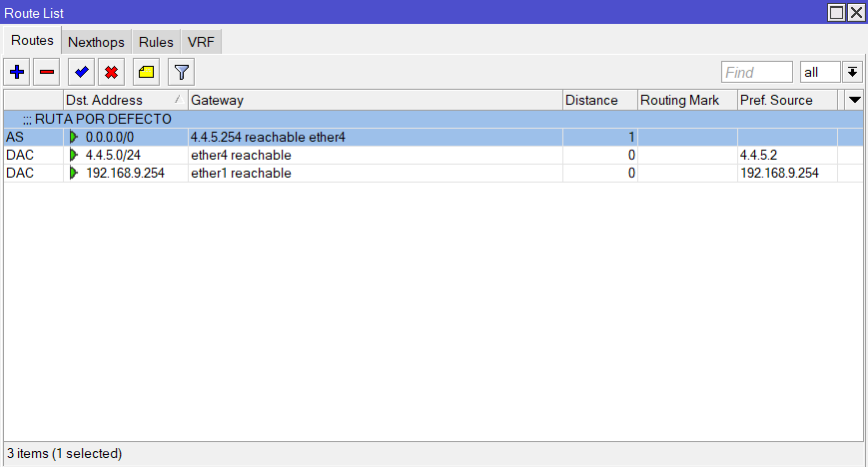Screen dimensions: 868x467
Task: Close the Route List window
Action: 856,12
